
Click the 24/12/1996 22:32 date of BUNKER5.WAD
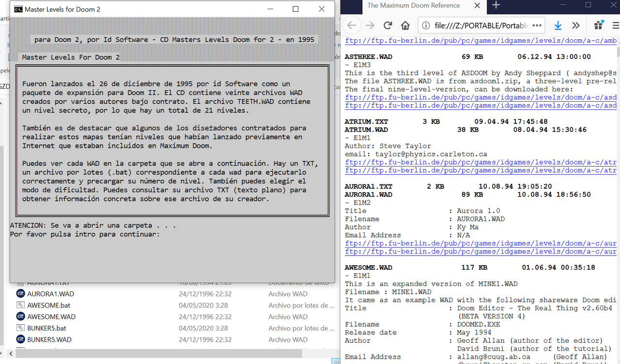(x=205, y=339)
